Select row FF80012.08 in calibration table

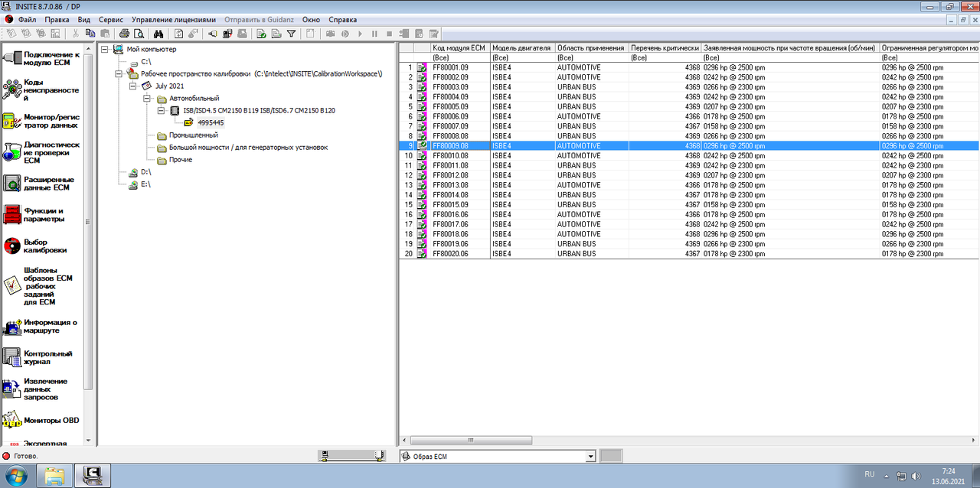point(689,175)
